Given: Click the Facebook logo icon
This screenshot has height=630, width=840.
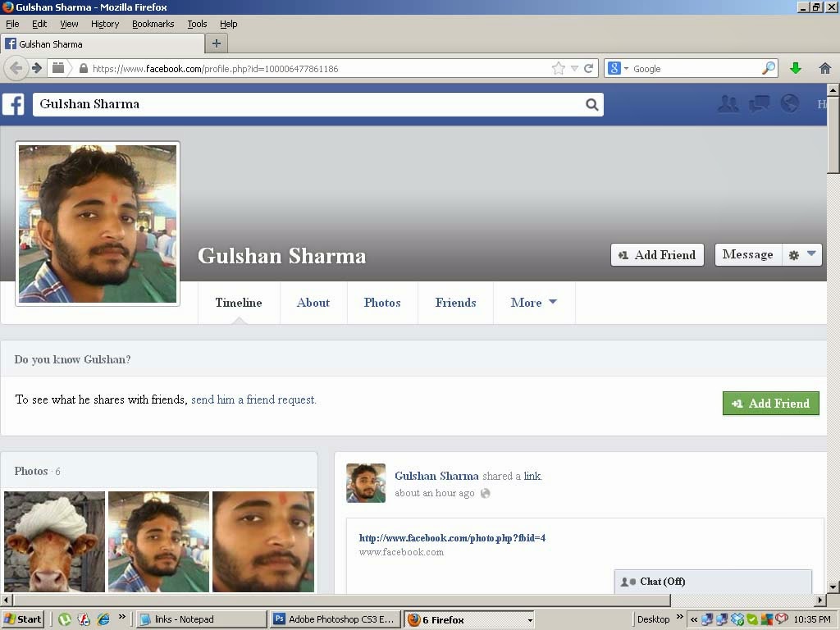Looking at the screenshot, I should [x=13, y=104].
